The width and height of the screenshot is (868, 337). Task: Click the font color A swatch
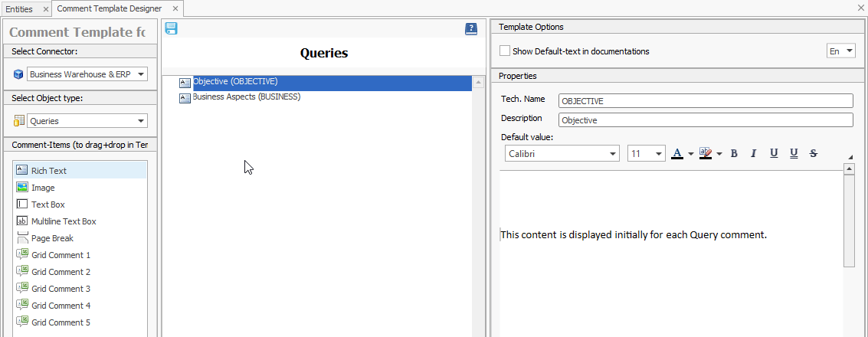click(x=677, y=153)
